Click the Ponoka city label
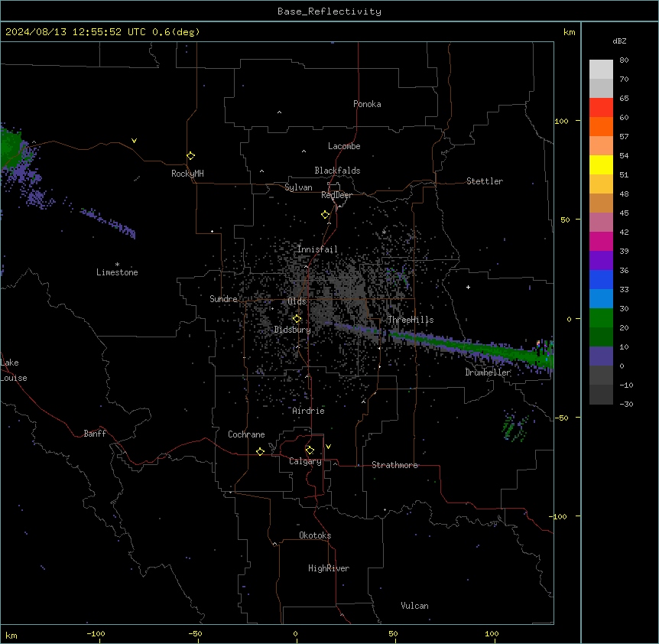Viewport: 659px width, 644px height. point(367,104)
